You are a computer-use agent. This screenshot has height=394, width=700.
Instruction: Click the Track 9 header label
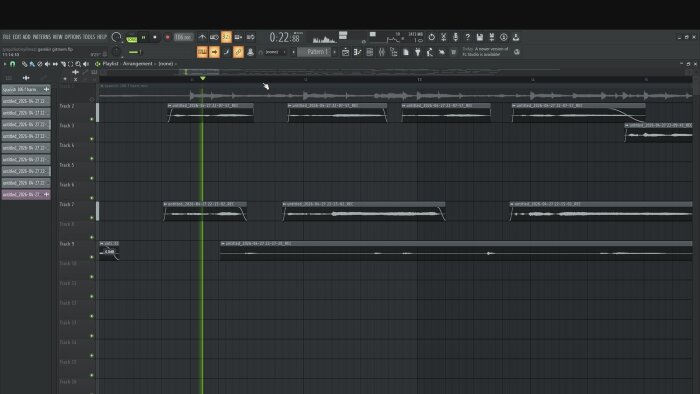point(67,244)
